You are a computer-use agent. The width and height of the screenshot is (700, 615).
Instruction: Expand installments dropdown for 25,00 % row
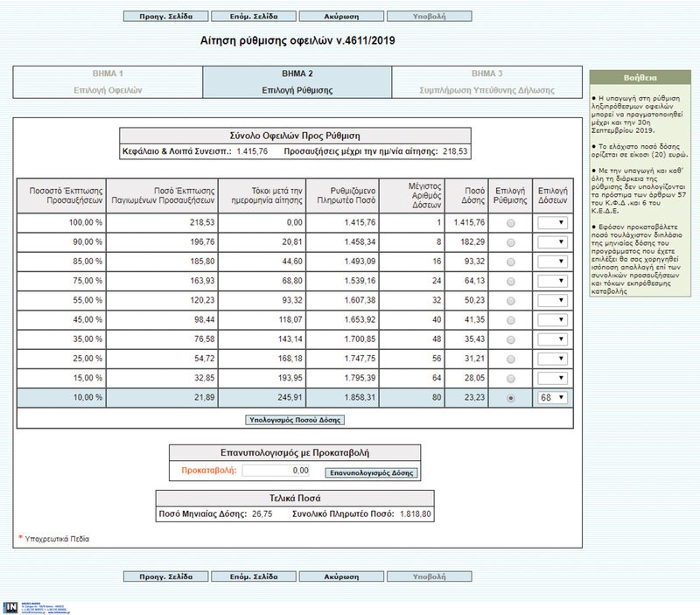[553, 359]
